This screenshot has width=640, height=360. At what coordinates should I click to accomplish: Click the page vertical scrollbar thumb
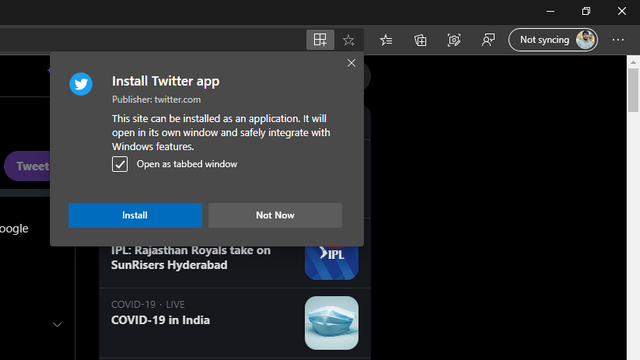pyautogui.click(x=633, y=90)
